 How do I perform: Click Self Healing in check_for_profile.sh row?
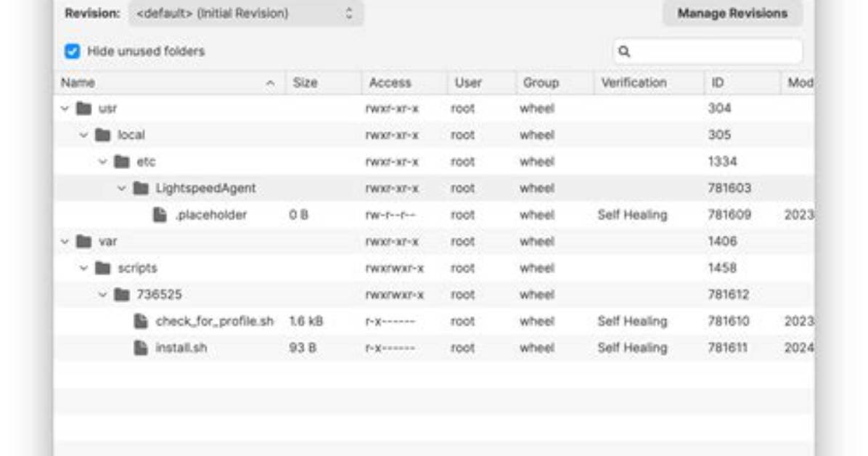click(632, 322)
